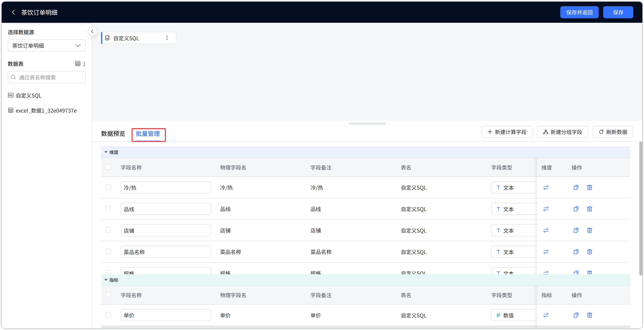Copy the 冷/热 field
644x330 pixels.
coord(576,187)
